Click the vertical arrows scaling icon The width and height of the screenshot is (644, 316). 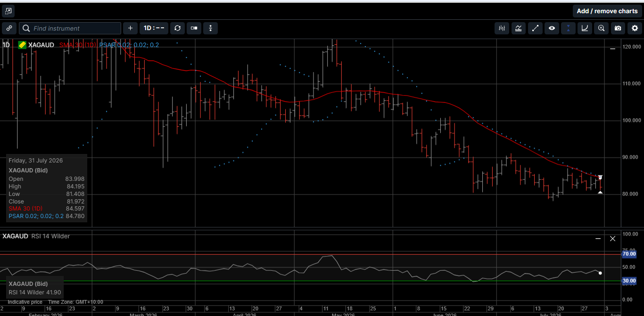tap(210, 28)
